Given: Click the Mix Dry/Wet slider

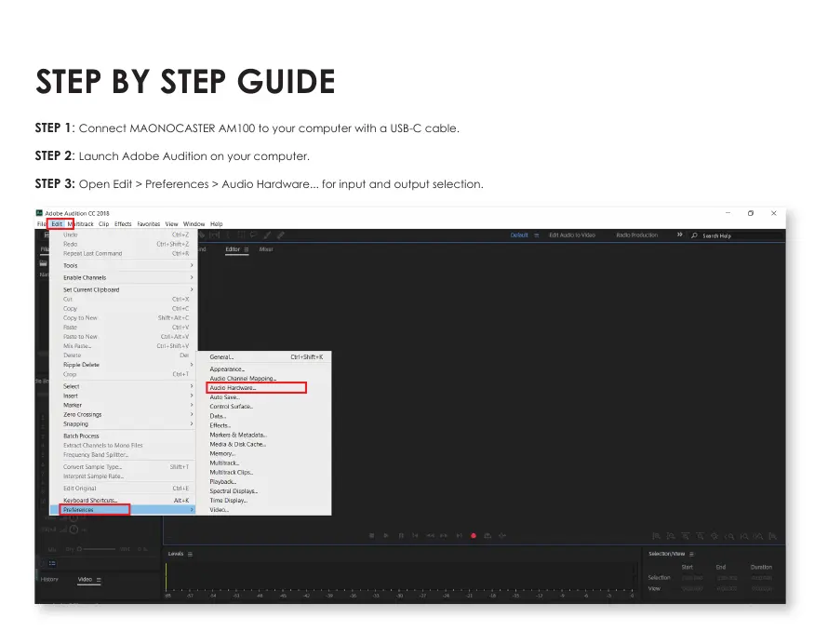Looking at the screenshot, I should point(97,549).
